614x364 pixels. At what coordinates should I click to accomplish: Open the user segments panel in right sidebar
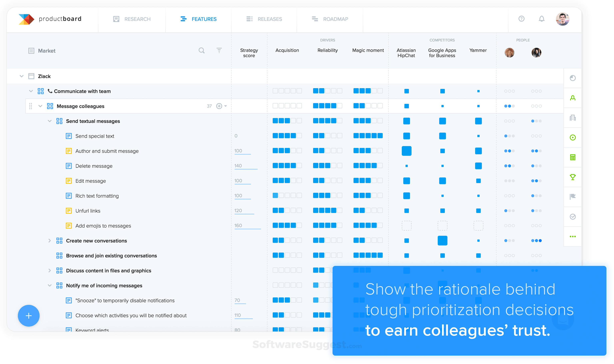point(573,98)
